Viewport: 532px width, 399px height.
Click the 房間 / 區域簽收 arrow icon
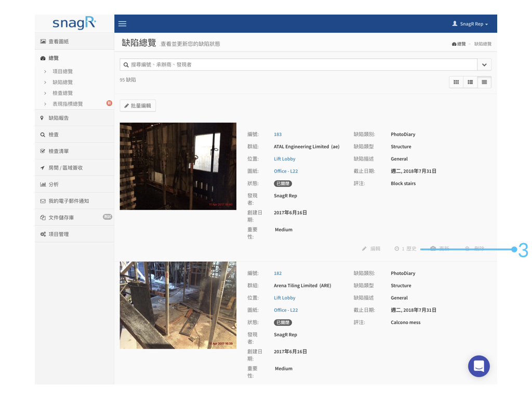(43, 168)
